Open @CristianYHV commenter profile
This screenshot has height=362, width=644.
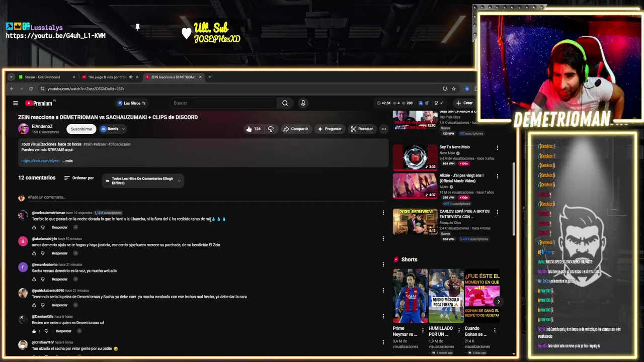(x=43, y=342)
